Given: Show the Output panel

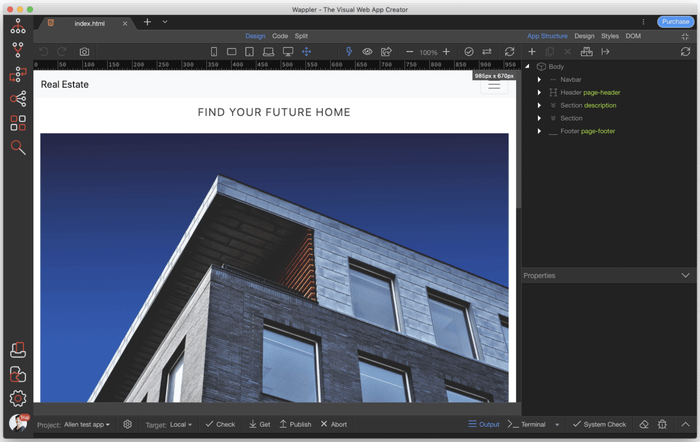Looking at the screenshot, I should pyautogui.click(x=484, y=424).
